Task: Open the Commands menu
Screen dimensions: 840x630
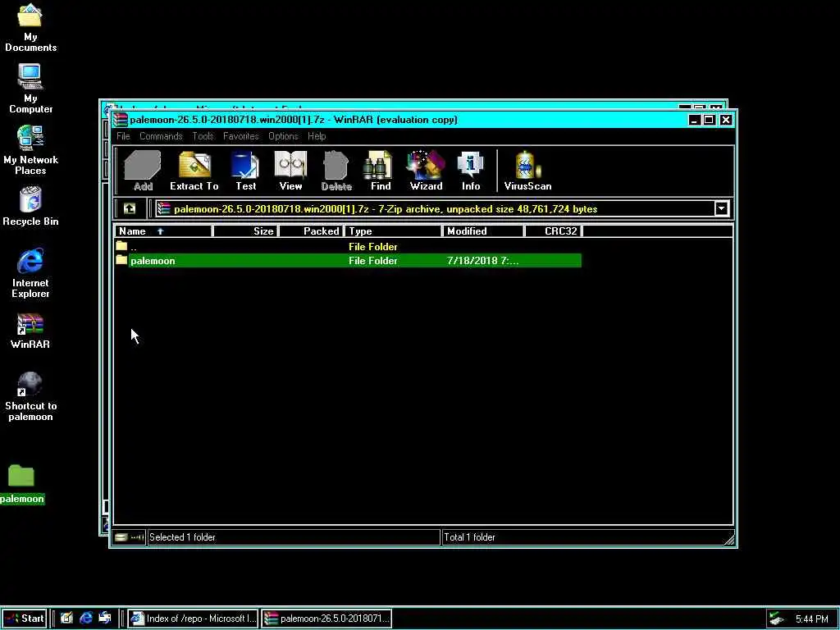Action: (161, 136)
